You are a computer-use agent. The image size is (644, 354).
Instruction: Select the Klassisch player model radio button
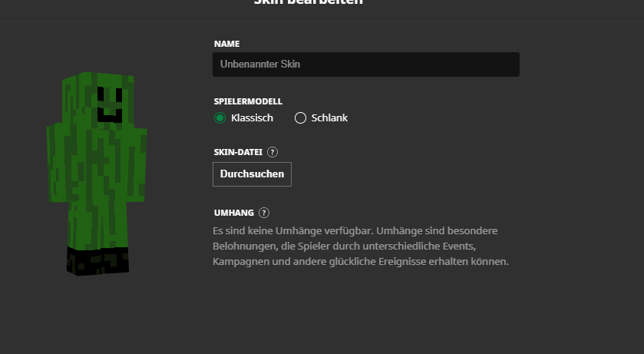click(220, 118)
